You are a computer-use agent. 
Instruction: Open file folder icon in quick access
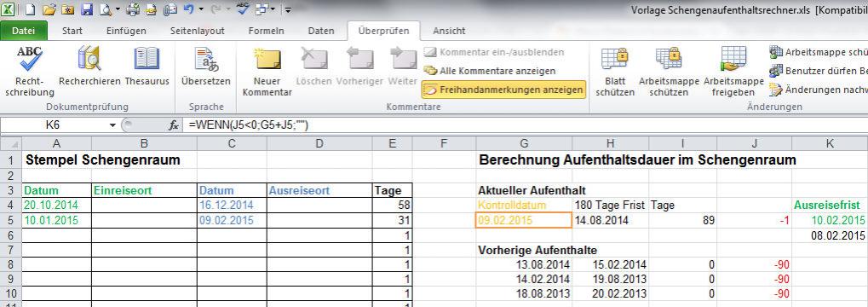49,9
